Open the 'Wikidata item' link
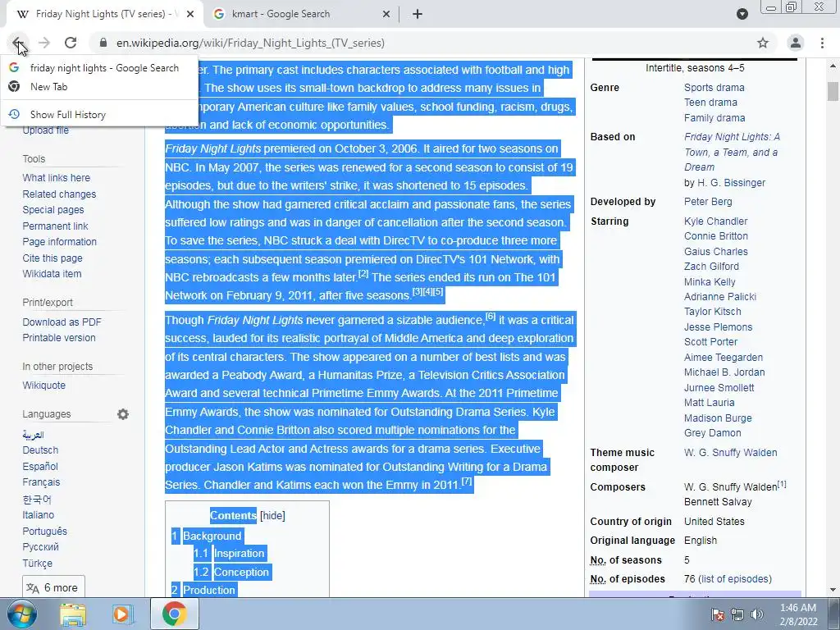 52,274
